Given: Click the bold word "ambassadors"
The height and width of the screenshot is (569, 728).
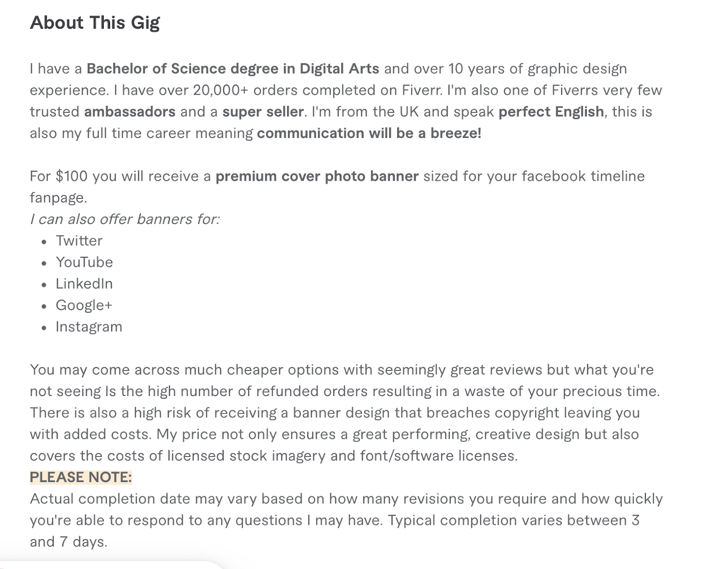Looking at the screenshot, I should (130, 112).
